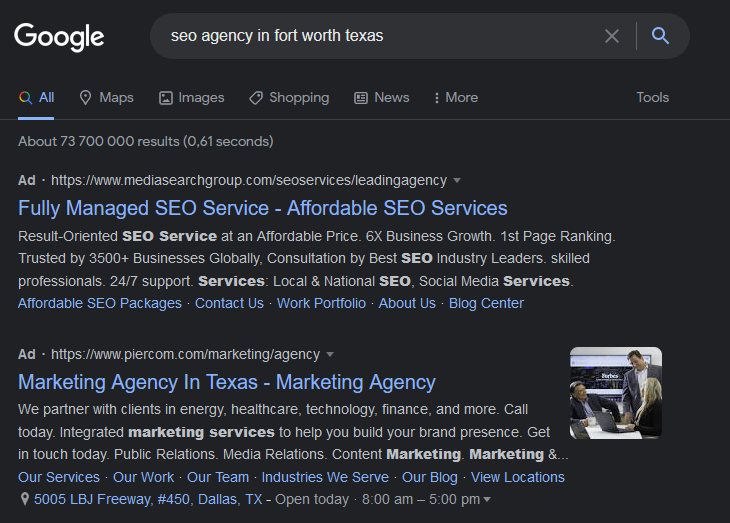Expand mediasearchgroup ad URL dropdown arrow

coord(457,180)
